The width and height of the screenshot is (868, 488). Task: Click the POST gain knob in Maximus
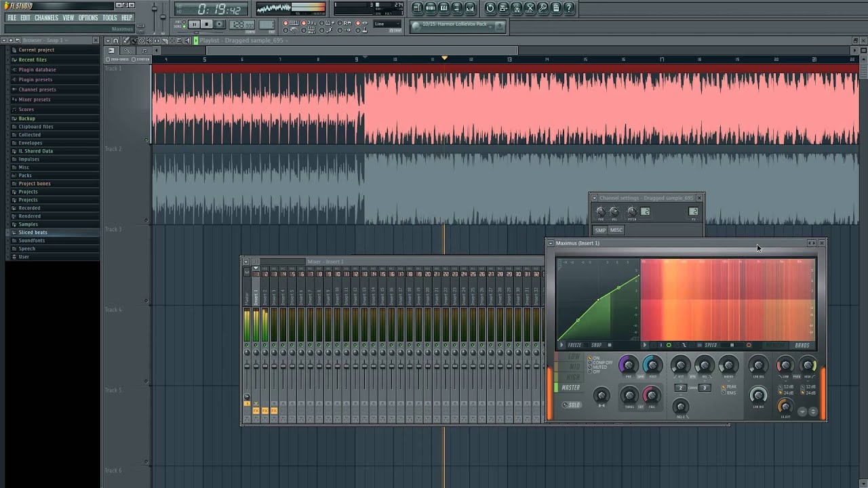(x=652, y=365)
